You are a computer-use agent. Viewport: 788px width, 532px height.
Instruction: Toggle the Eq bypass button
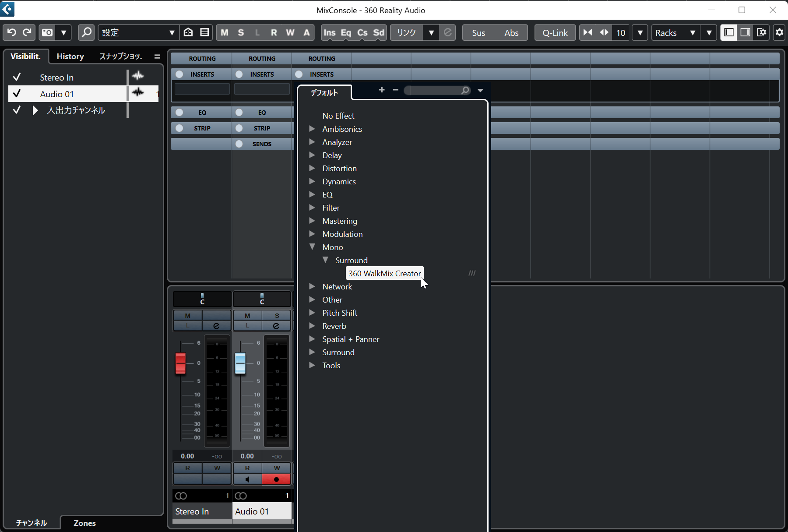coord(346,32)
